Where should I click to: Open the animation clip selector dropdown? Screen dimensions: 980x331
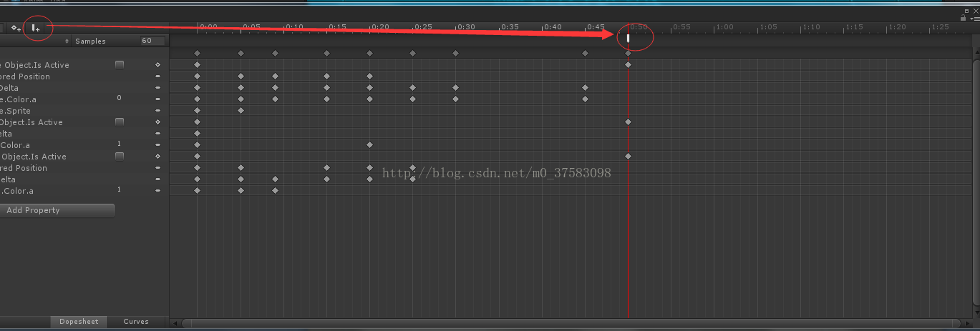tap(35, 41)
